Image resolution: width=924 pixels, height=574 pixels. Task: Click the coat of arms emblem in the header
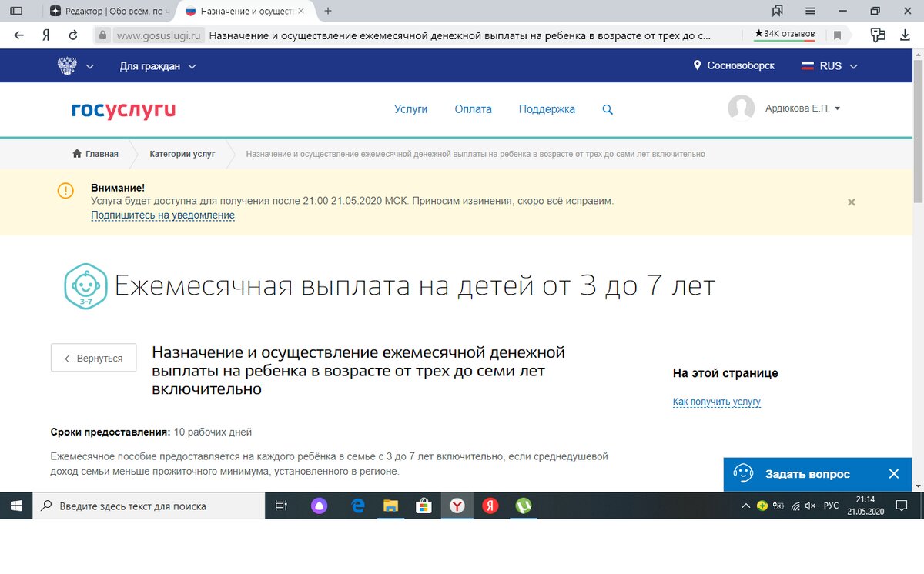[x=68, y=66]
